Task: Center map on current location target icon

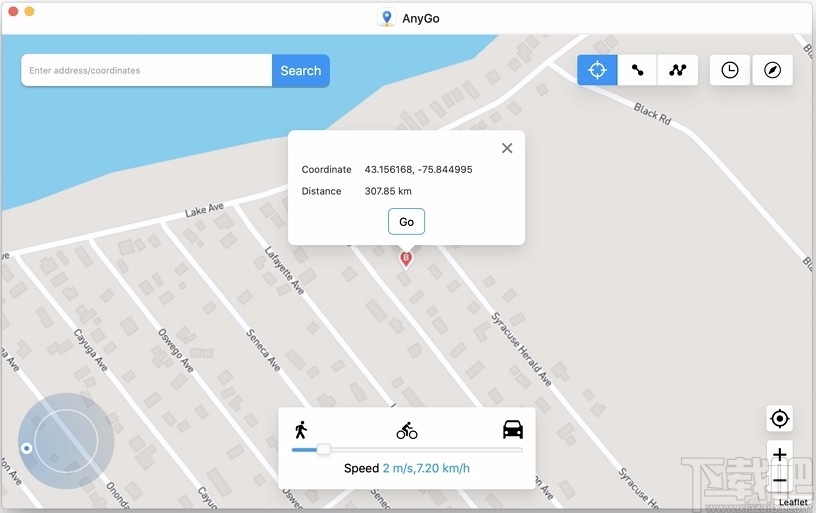Action: [x=779, y=418]
